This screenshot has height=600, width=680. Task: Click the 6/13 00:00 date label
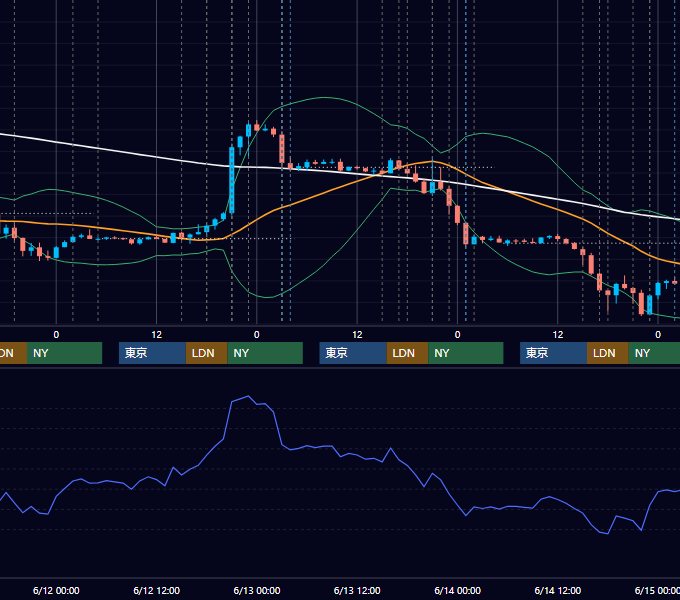tap(257, 590)
